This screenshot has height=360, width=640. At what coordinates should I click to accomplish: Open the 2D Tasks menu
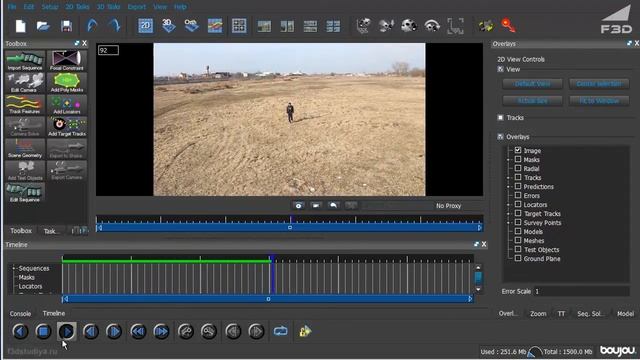click(78, 7)
